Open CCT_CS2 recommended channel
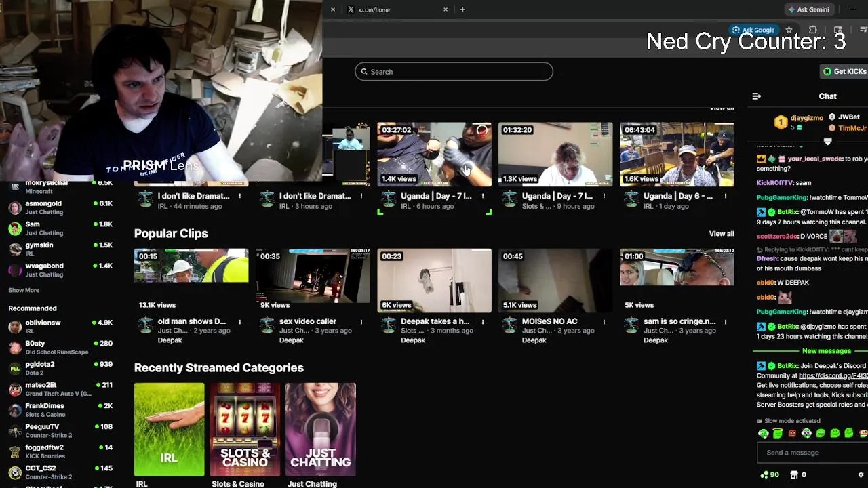 tap(61, 472)
